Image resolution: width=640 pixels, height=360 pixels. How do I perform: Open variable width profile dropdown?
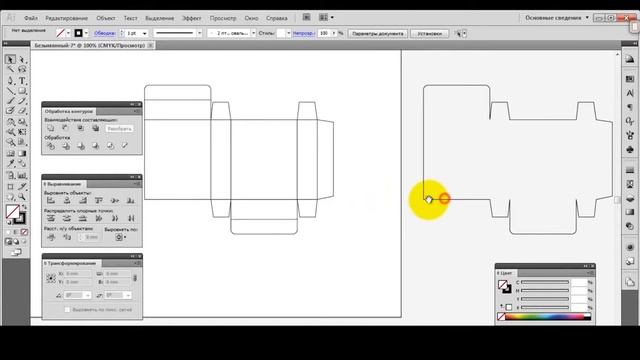(199, 33)
